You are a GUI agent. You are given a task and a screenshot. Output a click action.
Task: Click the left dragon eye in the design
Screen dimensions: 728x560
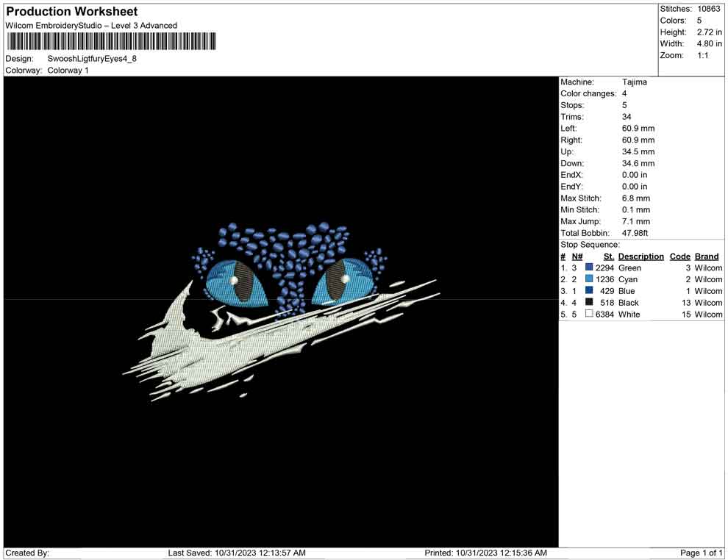[235, 282]
